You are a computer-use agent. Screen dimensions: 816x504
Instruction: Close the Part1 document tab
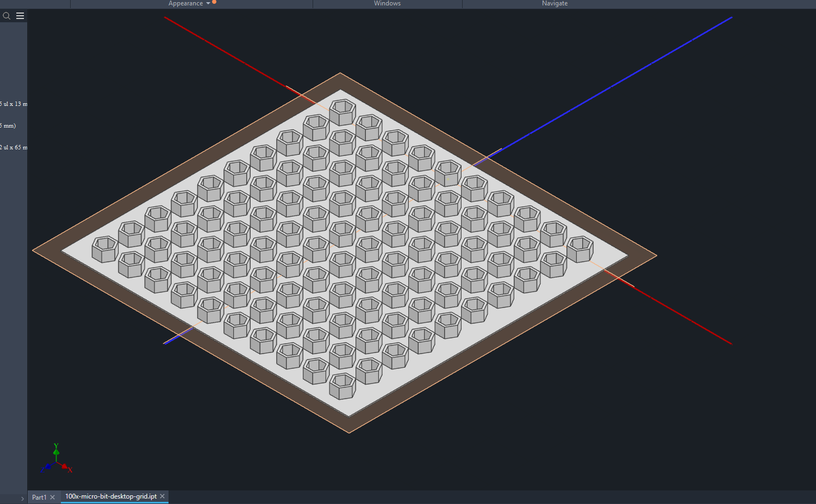tap(53, 497)
